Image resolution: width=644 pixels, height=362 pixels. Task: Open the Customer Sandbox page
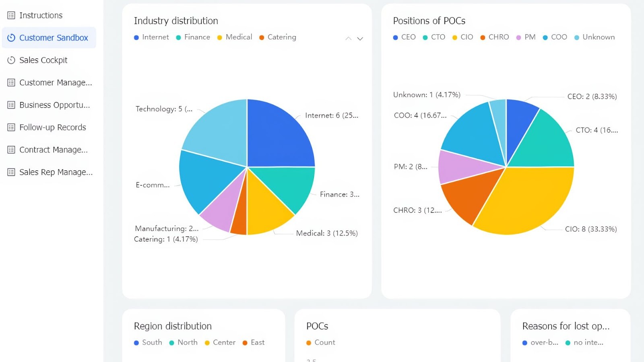point(54,37)
